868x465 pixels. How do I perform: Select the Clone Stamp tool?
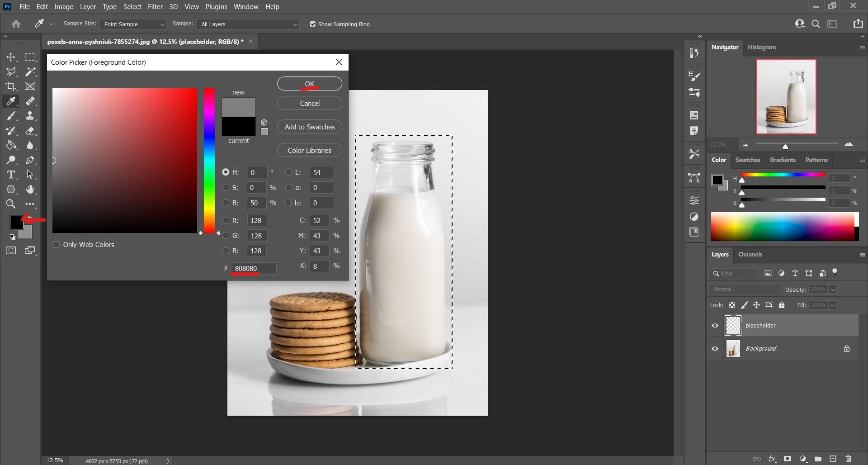(x=30, y=116)
